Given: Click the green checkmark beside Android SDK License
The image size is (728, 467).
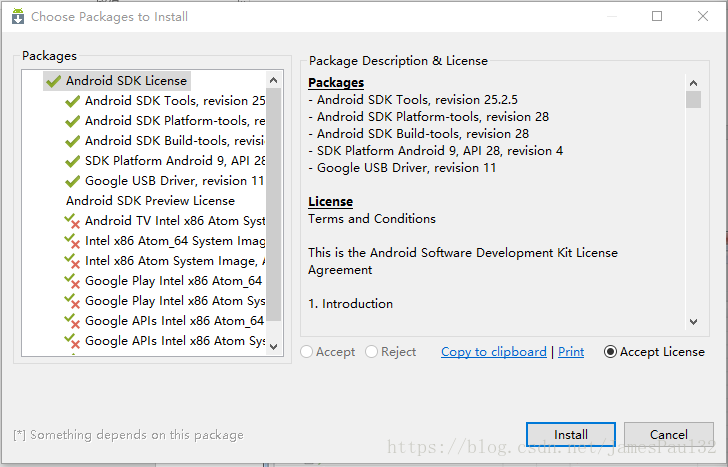Looking at the screenshot, I should click(54, 81).
